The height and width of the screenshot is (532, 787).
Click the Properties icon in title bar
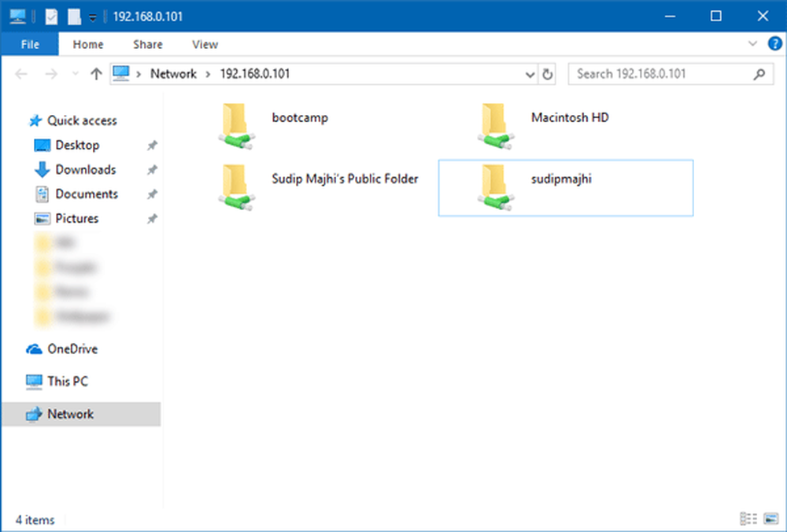pos(52,16)
